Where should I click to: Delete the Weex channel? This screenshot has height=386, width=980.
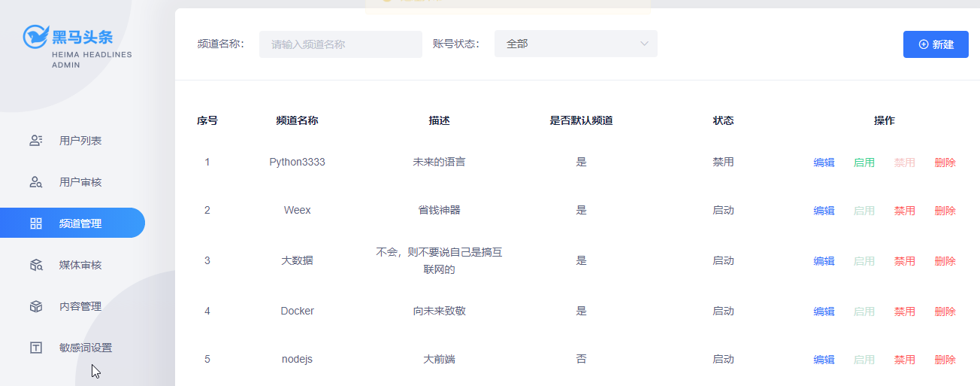pos(945,211)
